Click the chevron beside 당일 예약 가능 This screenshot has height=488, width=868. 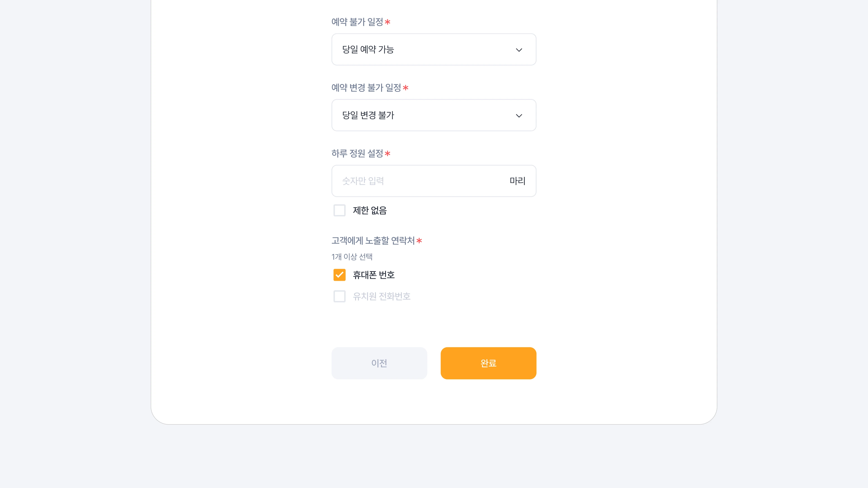pyautogui.click(x=519, y=50)
